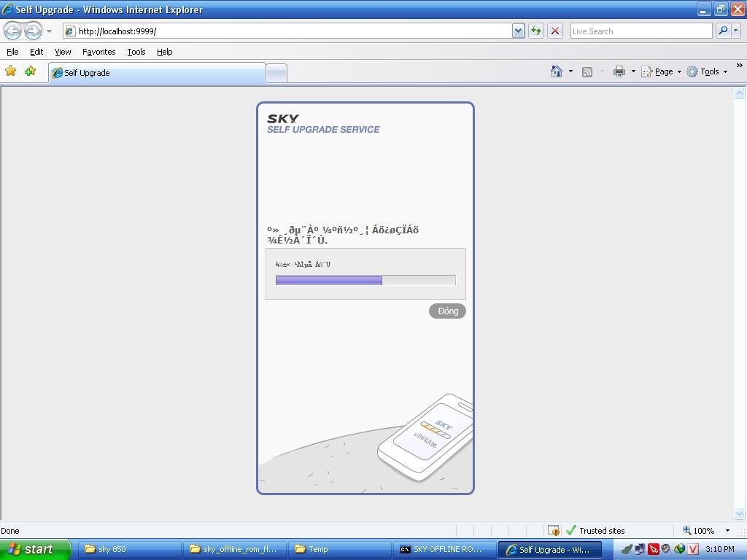
Task: Click the scrollbar up arrow
Action: pos(740,93)
